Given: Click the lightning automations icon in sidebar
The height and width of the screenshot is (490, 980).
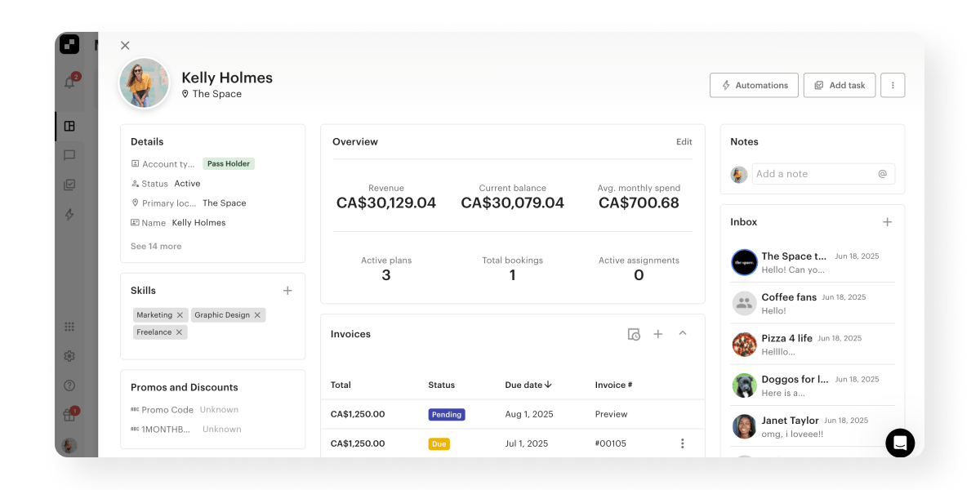Looking at the screenshot, I should click(69, 215).
